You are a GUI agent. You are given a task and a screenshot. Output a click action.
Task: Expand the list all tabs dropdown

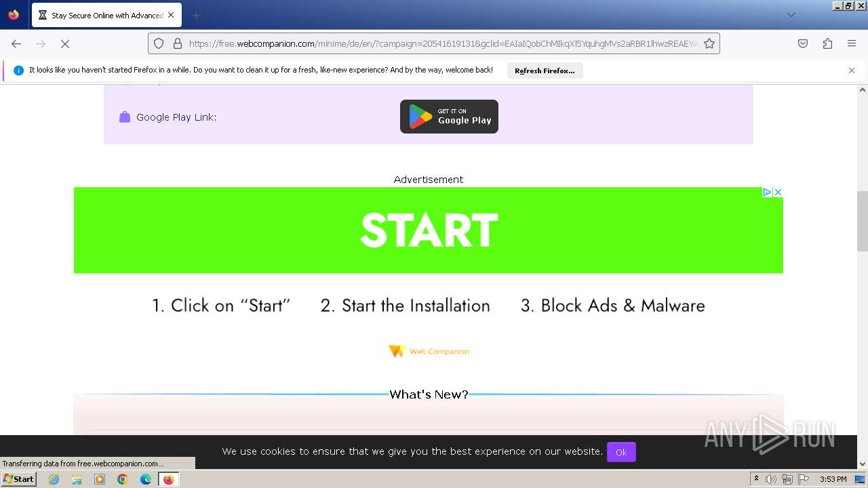791,15
